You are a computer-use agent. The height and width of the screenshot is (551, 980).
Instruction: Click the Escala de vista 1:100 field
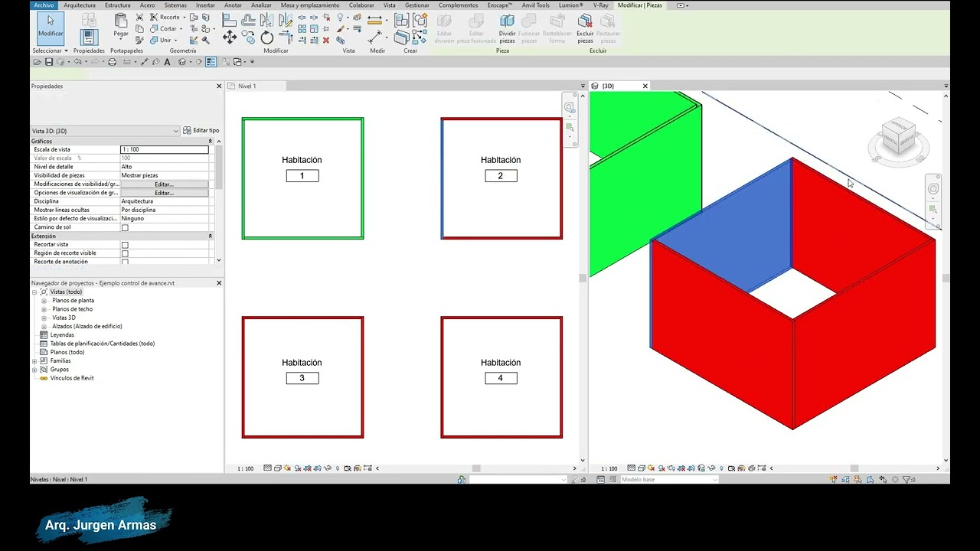coord(164,150)
